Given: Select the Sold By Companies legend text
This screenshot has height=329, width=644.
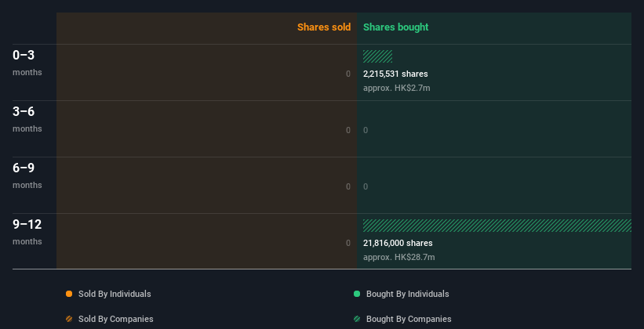Looking at the screenshot, I should [116, 319].
